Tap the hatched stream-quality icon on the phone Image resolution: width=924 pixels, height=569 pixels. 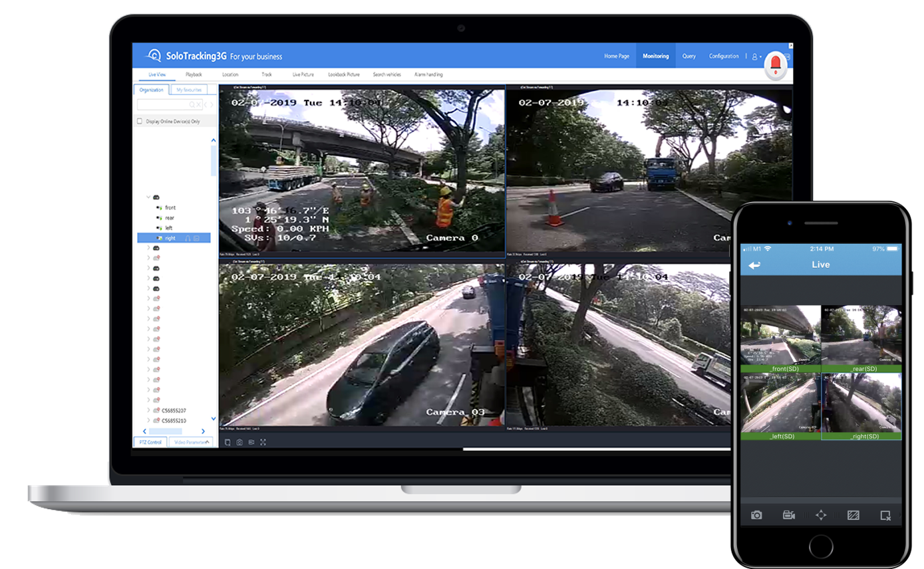[853, 515]
